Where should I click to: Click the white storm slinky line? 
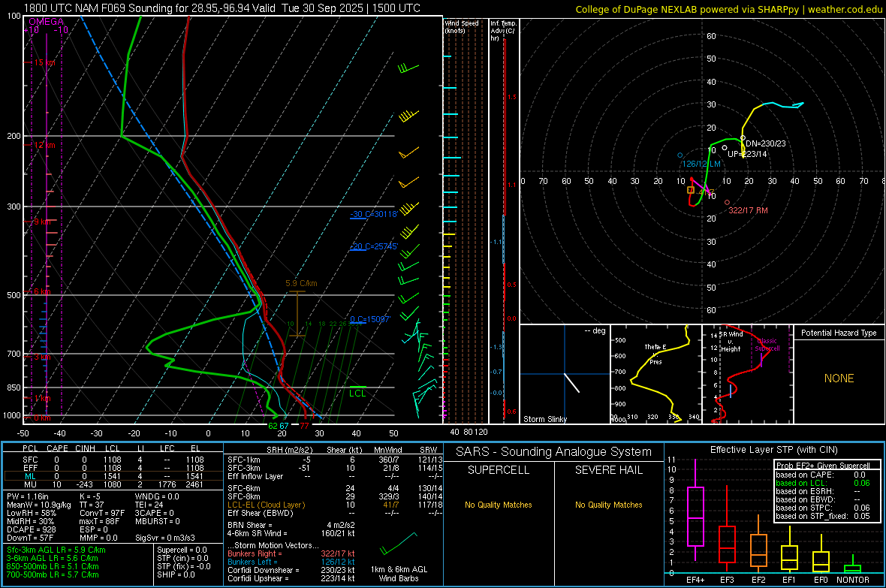tap(572, 383)
